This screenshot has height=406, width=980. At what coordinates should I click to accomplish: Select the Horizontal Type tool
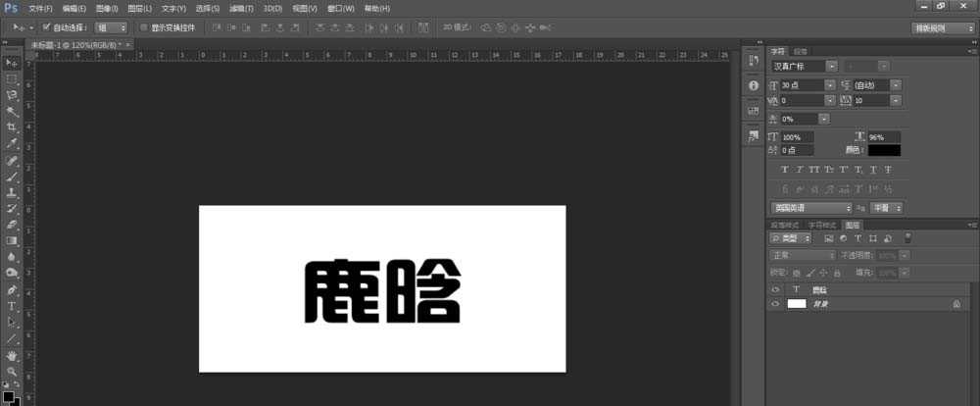click(13, 306)
